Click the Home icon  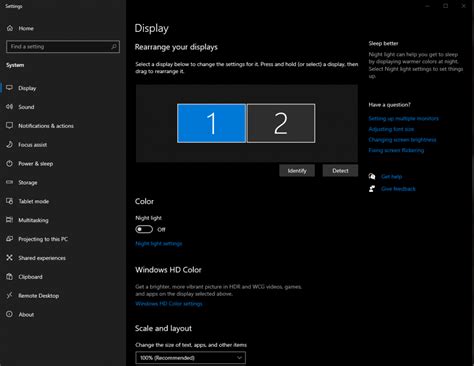click(10, 28)
